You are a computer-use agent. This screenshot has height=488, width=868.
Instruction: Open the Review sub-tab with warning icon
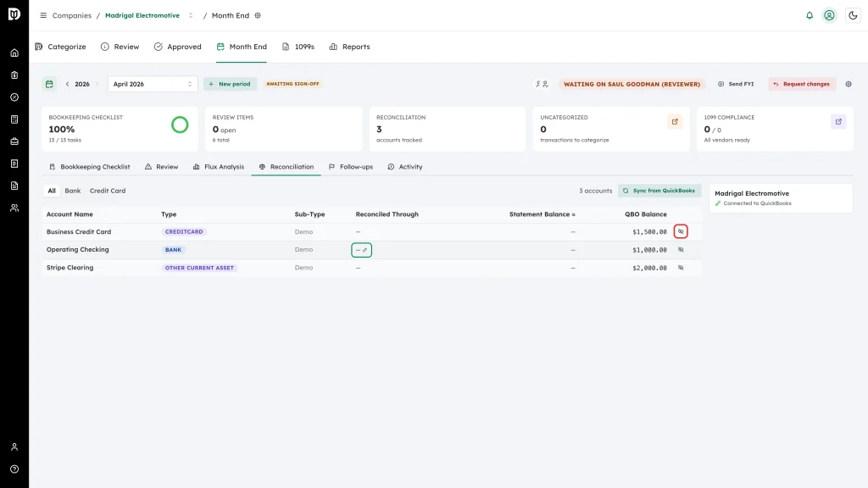point(162,167)
